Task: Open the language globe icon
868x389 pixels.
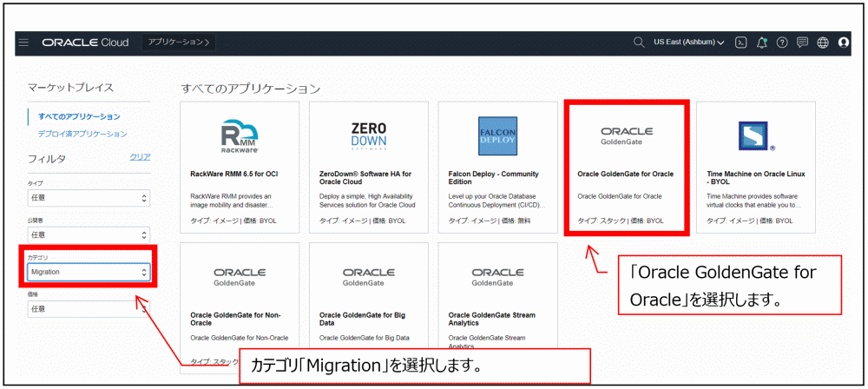Action: pyautogui.click(x=823, y=43)
